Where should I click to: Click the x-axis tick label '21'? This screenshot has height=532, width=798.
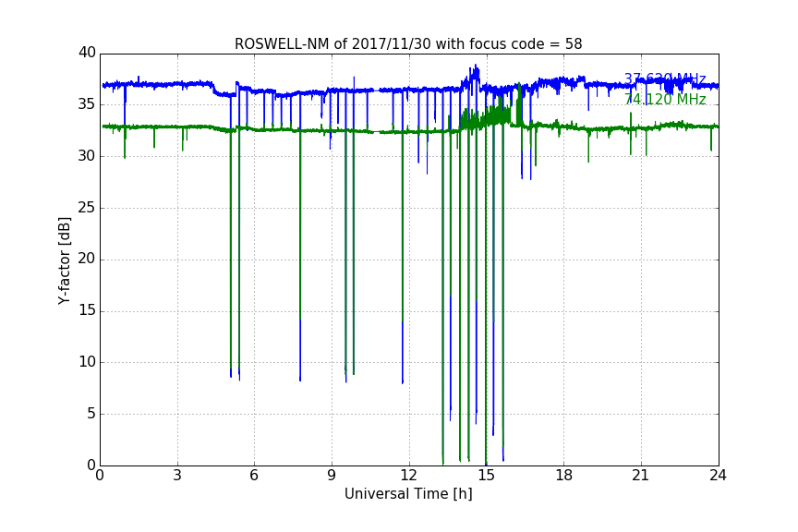[641, 476]
